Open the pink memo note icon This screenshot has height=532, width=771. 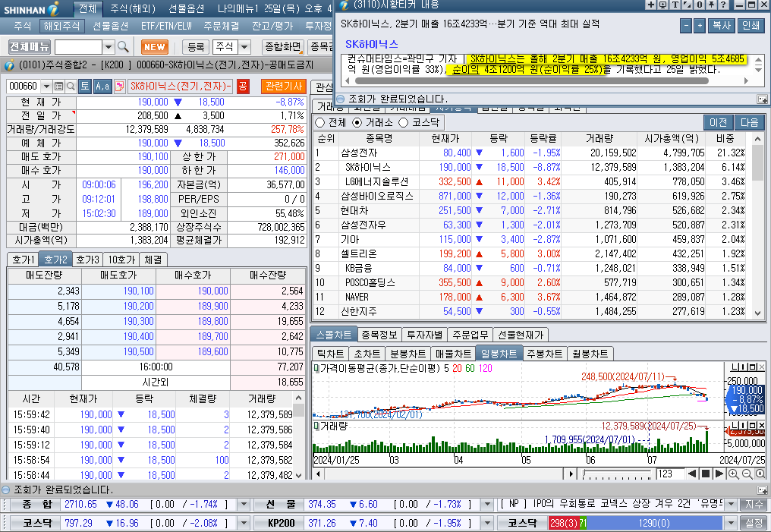click(119, 87)
